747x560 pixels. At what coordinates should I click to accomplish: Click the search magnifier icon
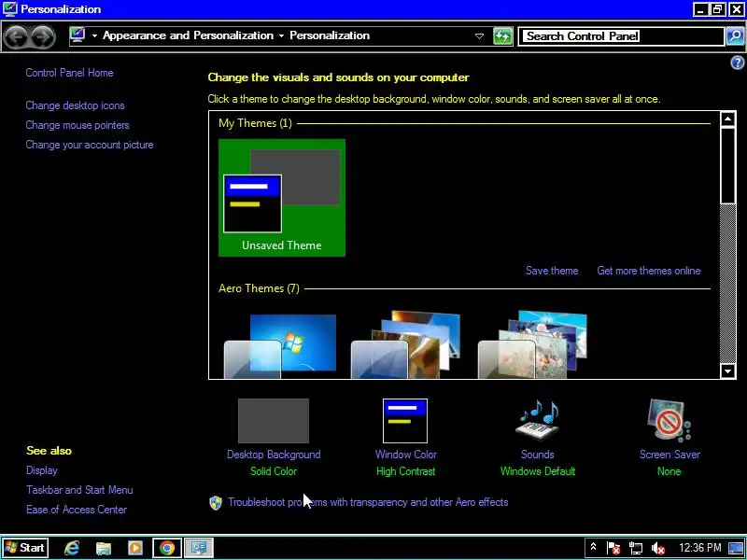(735, 36)
